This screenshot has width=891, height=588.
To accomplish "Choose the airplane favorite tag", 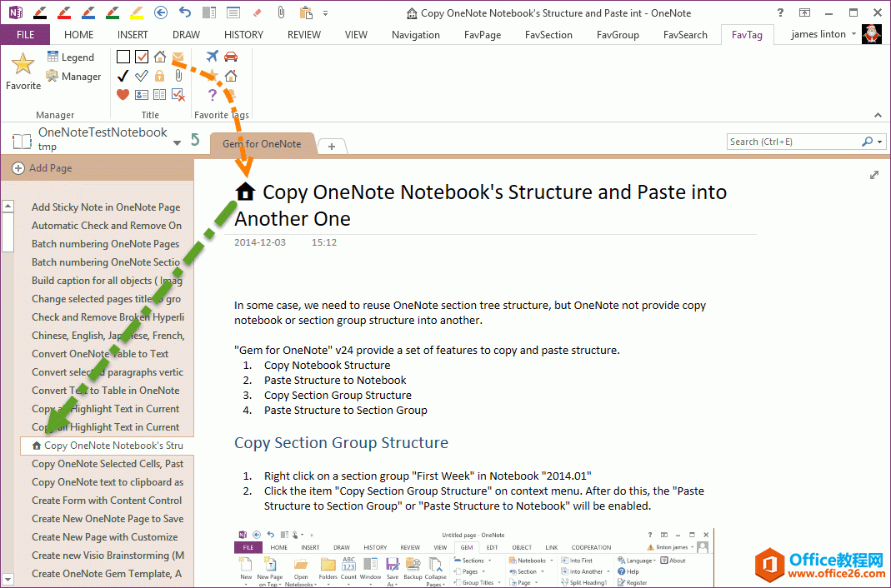I will (x=212, y=57).
